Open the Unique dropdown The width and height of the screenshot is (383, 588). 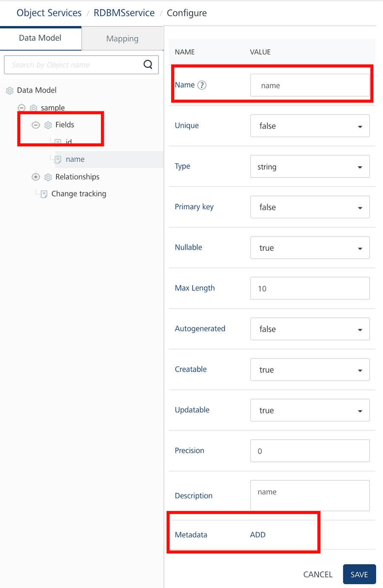coord(310,126)
